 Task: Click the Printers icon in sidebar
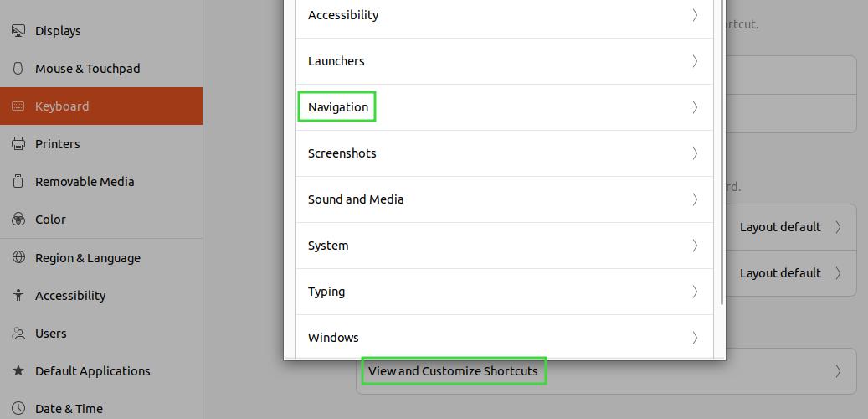point(18,144)
